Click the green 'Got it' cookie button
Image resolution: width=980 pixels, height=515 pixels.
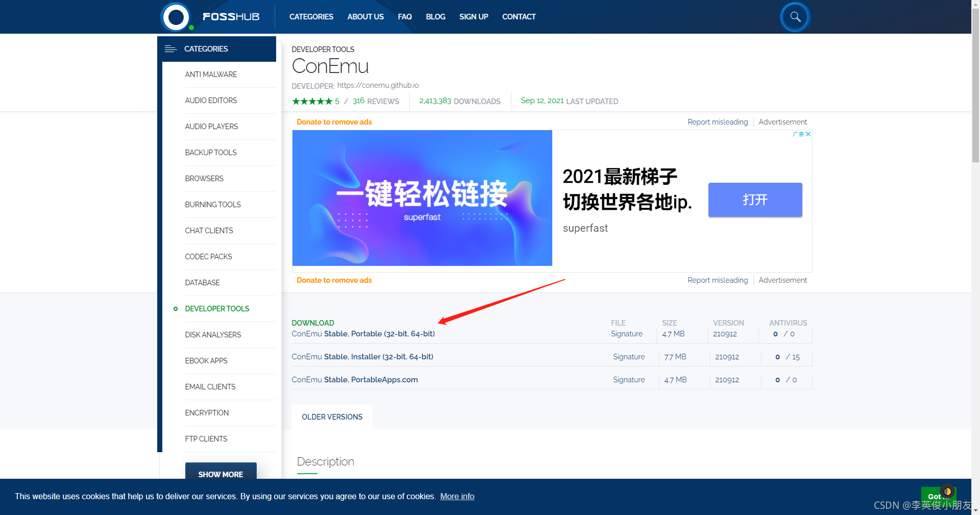(x=938, y=496)
